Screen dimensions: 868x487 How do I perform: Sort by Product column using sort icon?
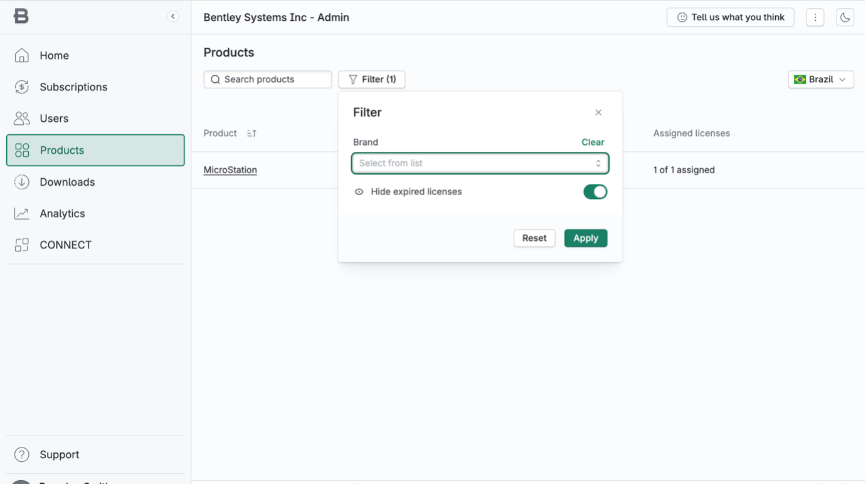pyautogui.click(x=253, y=134)
